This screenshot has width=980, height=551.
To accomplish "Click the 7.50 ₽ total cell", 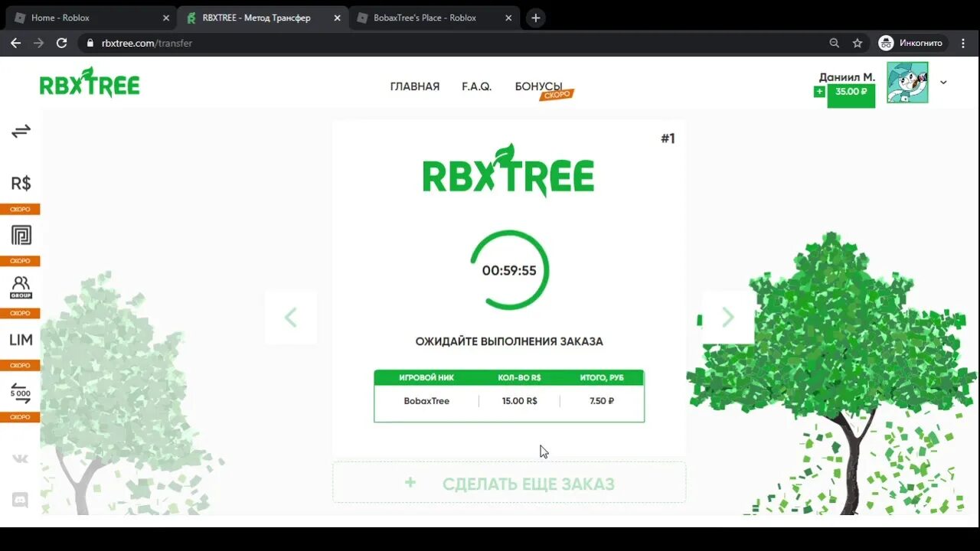I will point(602,401).
